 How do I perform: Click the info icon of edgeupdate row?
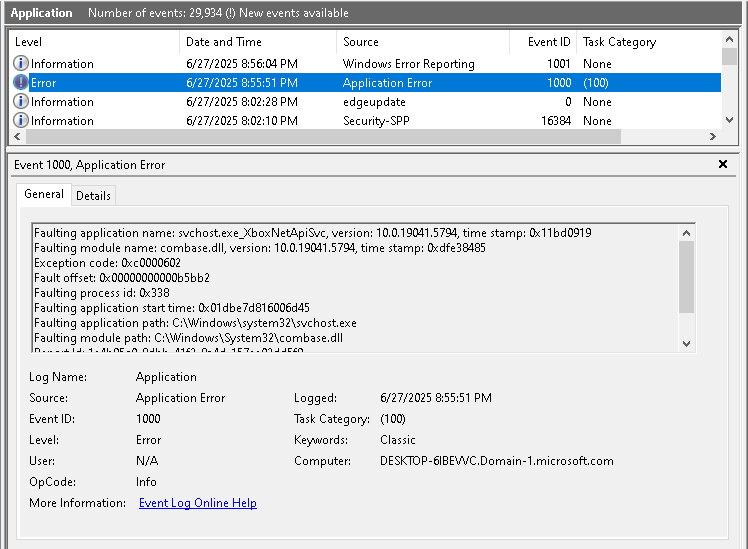(21, 101)
